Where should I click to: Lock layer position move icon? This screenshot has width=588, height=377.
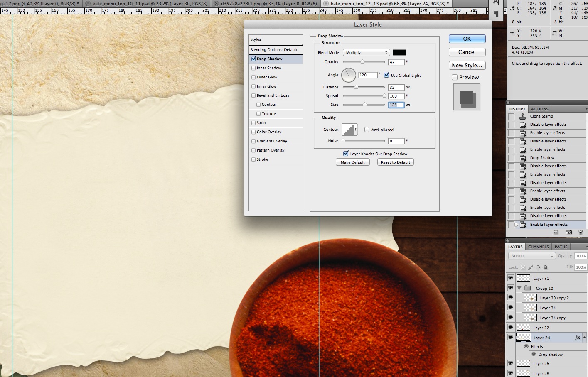pos(538,267)
